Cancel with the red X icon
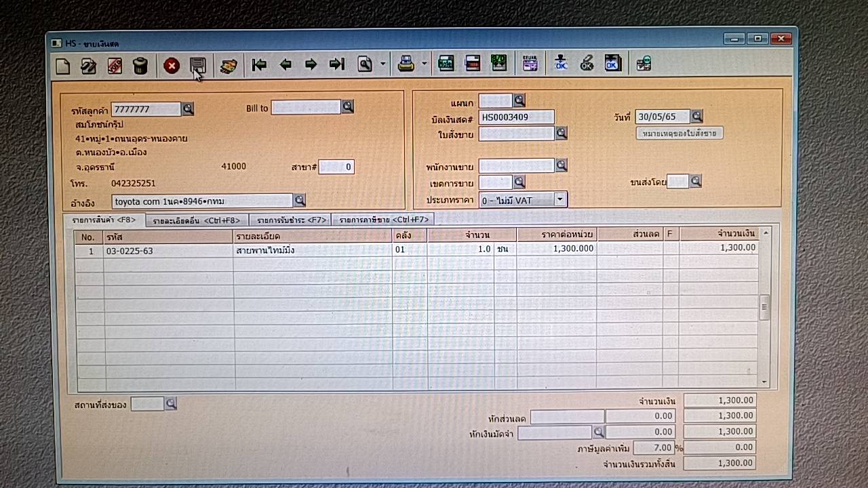The height and width of the screenshot is (488, 868). 172,66
